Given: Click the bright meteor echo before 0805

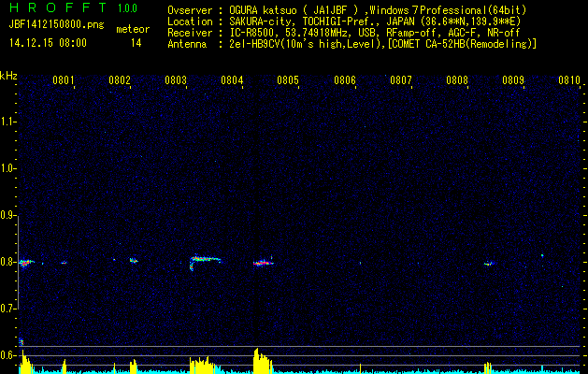Looking at the screenshot, I should [x=264, y=262].
